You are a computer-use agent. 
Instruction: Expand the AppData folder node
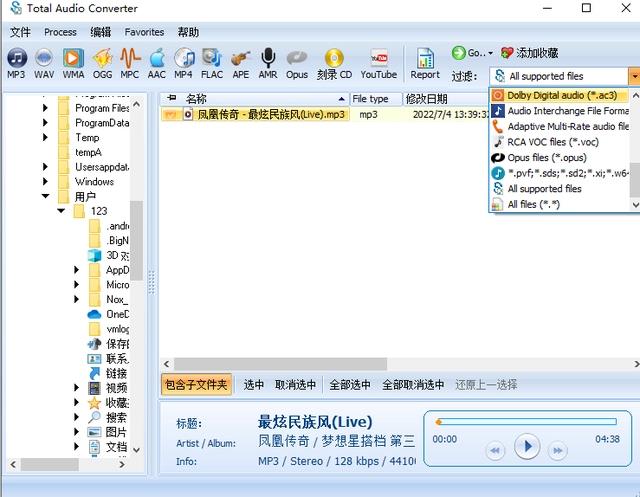(x=76, y=270)
